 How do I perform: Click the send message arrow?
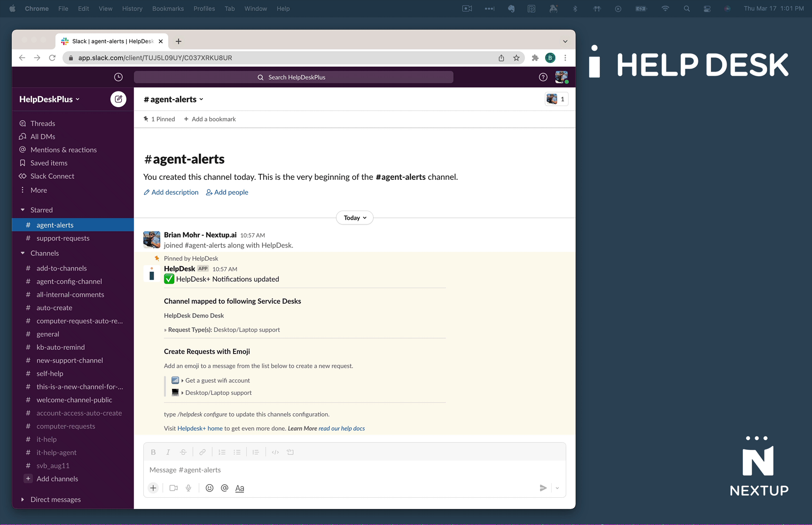pyautogui.click(x=543, y=488)
